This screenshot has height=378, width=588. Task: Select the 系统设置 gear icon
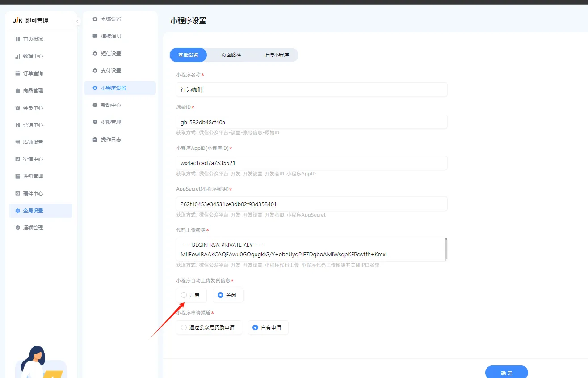pyautogui.click(x=94, y=19)
